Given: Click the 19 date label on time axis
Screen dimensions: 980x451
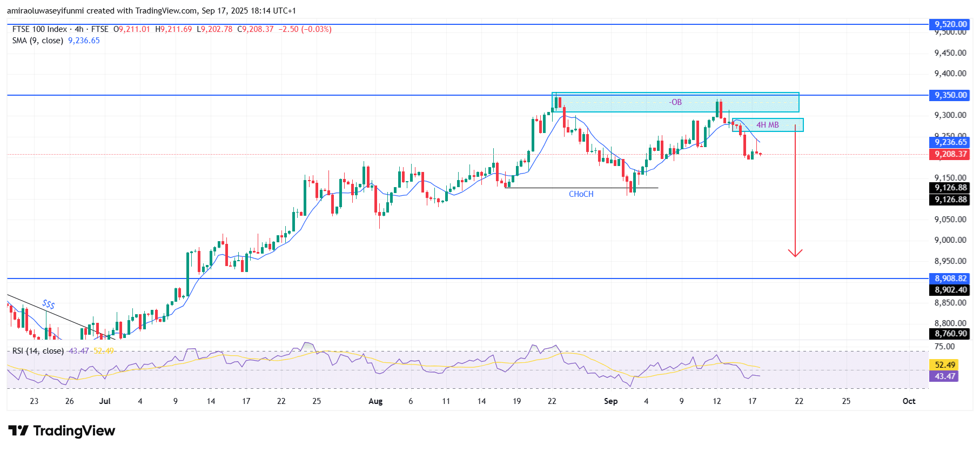Looking at the screenshot, I should pyautogui.click(x=516, y=401).
